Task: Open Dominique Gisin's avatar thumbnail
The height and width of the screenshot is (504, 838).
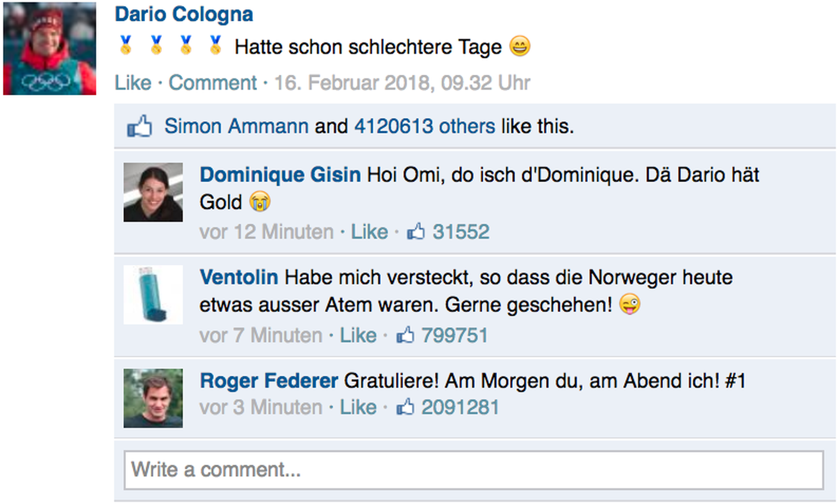Action: click(153, 192)
